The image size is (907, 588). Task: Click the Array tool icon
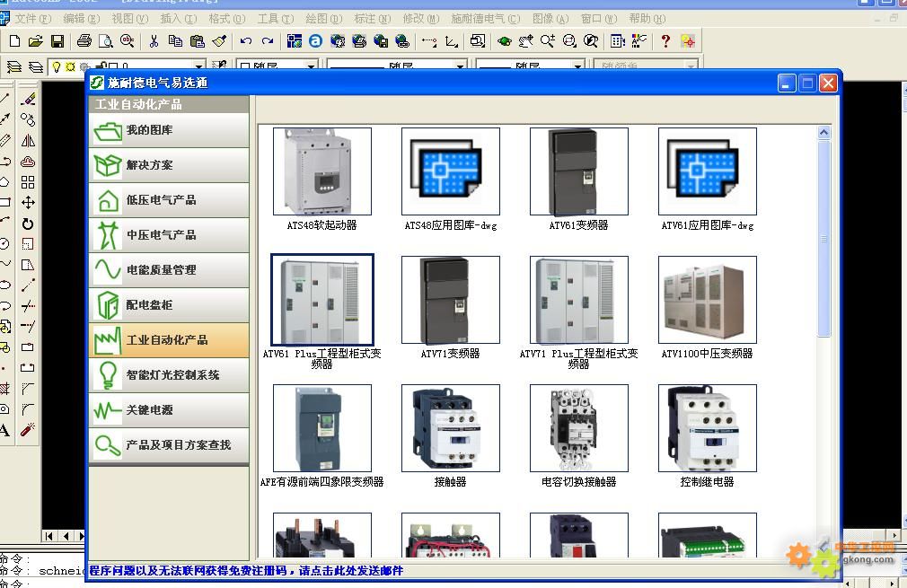[28, 182]
